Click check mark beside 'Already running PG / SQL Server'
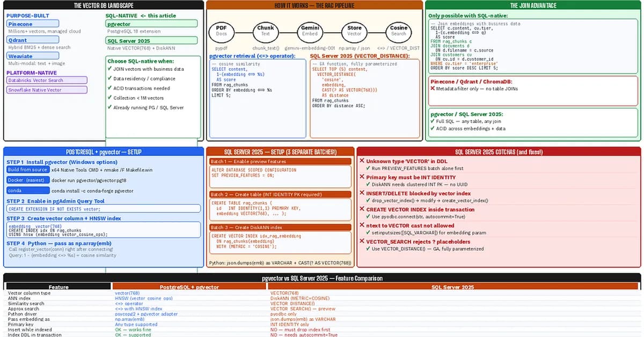This screenshot has width=644, height=337. 109,107
